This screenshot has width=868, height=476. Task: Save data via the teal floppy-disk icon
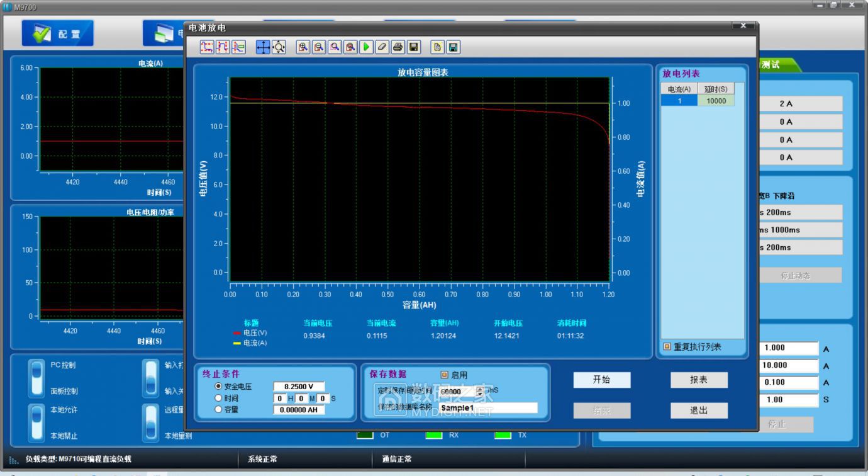(453, 47)
